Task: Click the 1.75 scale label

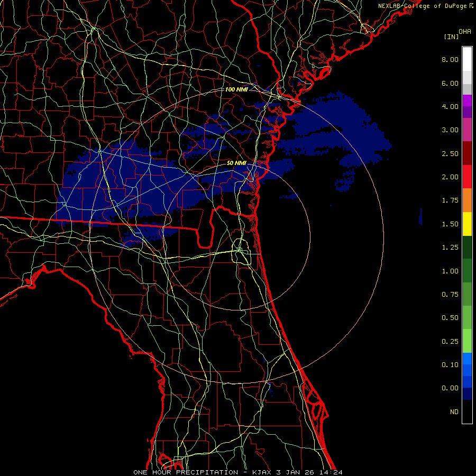Action: click(x=450, y=200)
